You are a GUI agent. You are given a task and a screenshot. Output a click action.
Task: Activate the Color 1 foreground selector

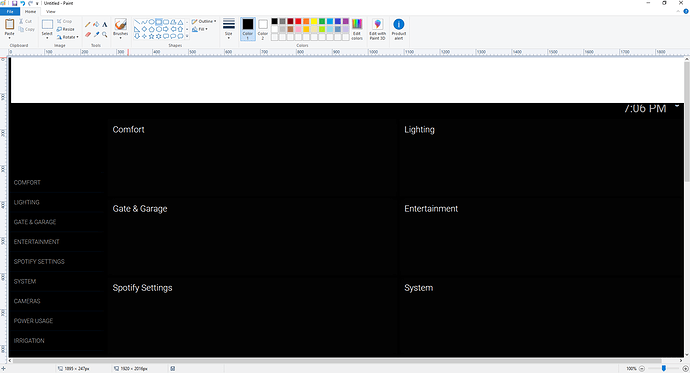pos(248,29)
